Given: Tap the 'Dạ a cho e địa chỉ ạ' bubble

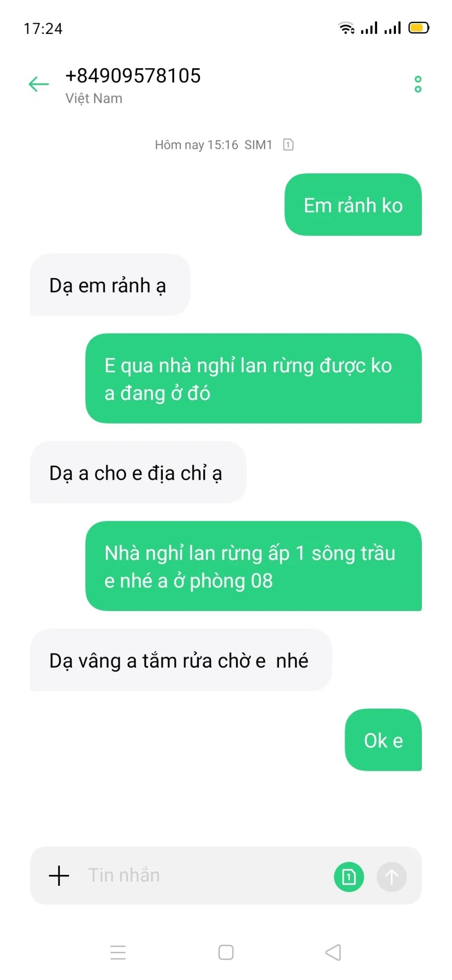Looking at the screenshot, I should 138,472.
